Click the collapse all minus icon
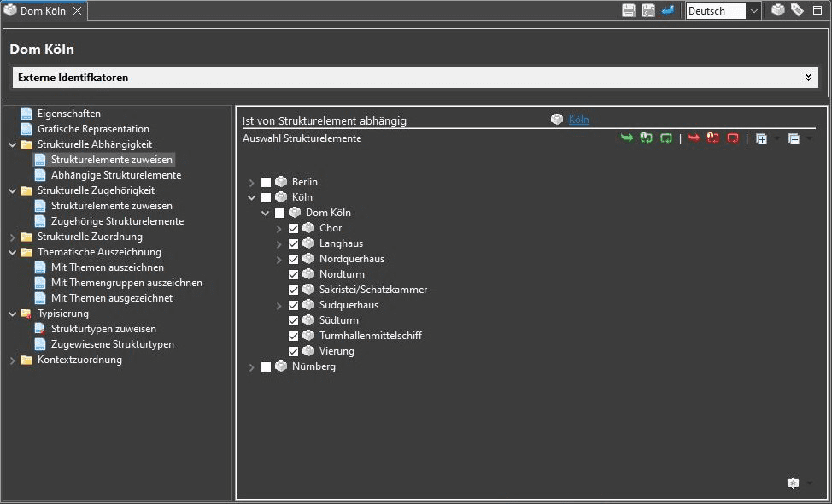The width and height of the screenshot is (832, 504). click(x=794, y=139)
